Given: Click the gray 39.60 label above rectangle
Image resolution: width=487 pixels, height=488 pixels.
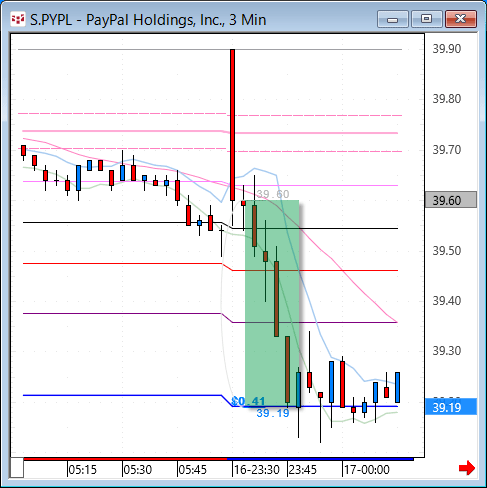Looking at the screenshot, I should (273, 194).
